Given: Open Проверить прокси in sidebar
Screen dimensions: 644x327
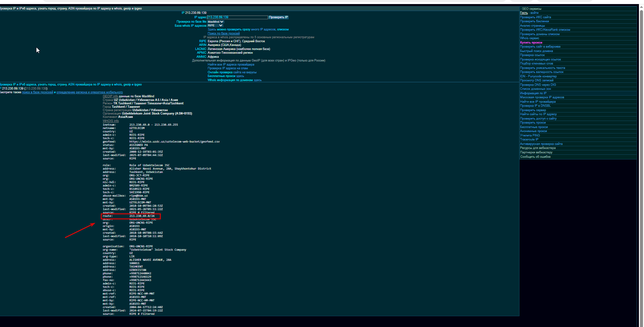Looking at the screenshot, I should pyautogui.click(x=533, y=123).
